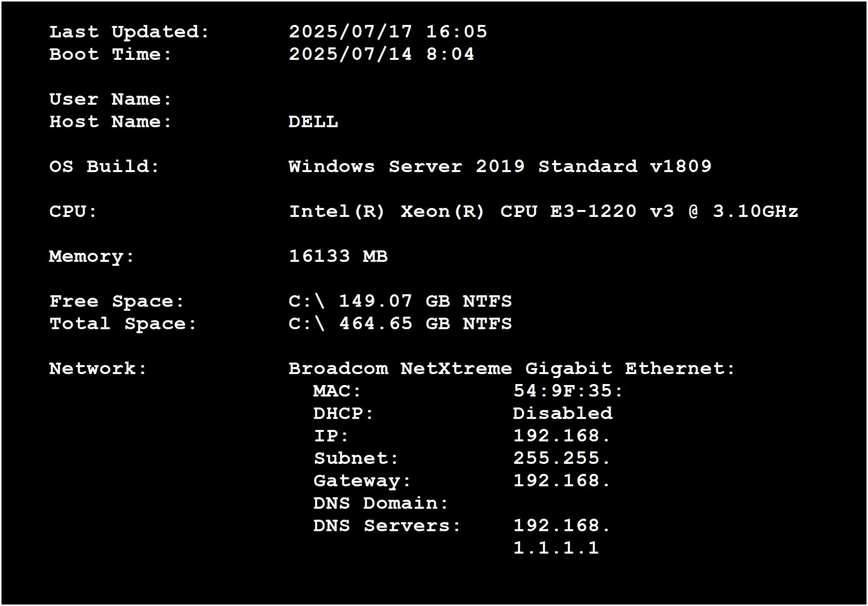
Task: Click the User Name label
Action: [x=110, y=99]
